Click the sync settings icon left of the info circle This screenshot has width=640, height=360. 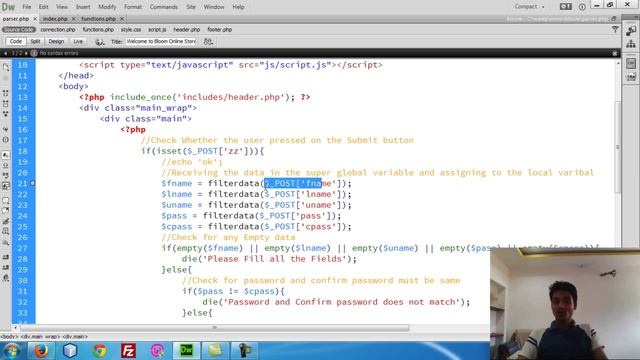(x=566, y=6)
